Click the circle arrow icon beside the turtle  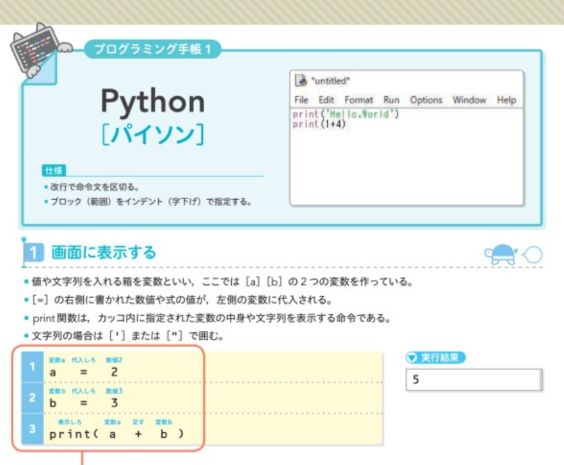click(532, 255)
